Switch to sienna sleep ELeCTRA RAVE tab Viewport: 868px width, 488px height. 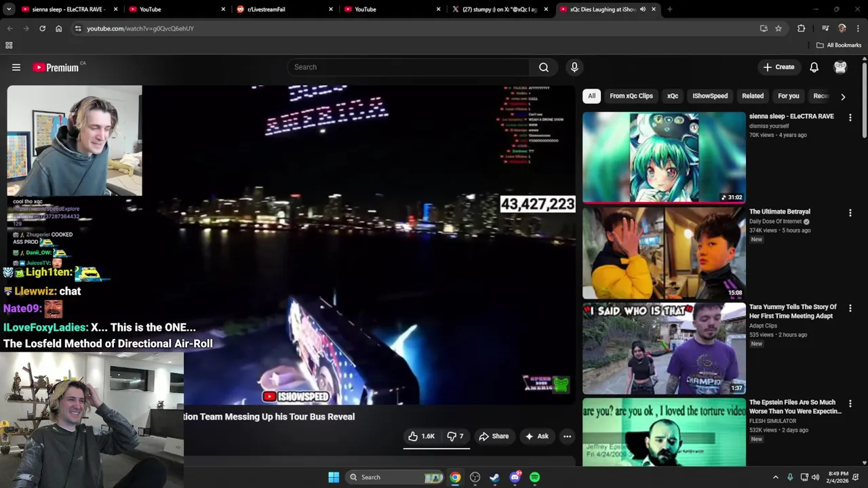(x=69, y=9)
